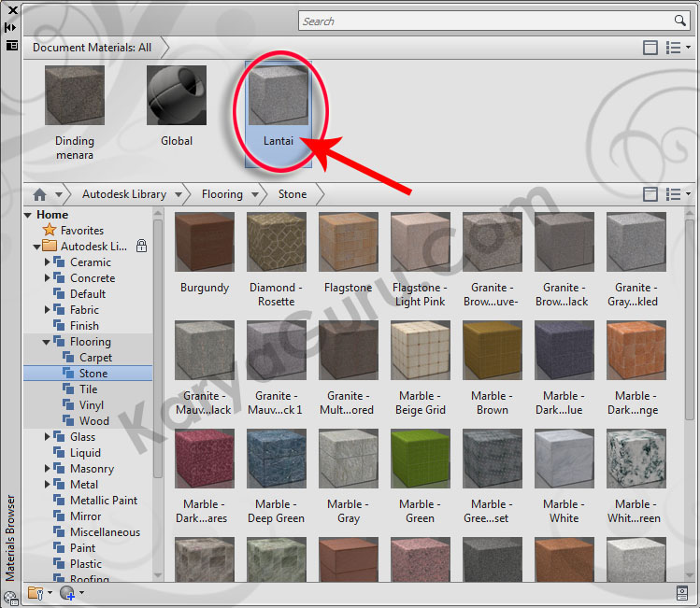The image size is (700, 608).
Task: Open document materials view options dropdown
Action: (677, 48)
